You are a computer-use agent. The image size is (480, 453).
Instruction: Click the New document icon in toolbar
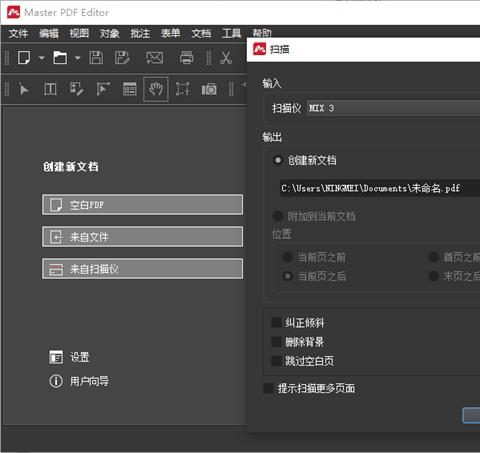(x=24, y=58)
